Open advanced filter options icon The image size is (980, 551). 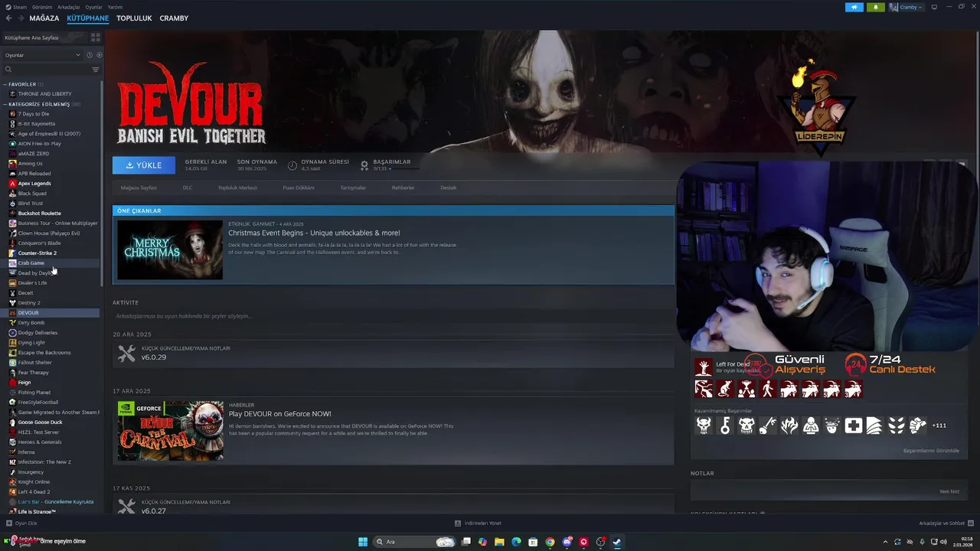pyautogui.click(x=96, y=70)
